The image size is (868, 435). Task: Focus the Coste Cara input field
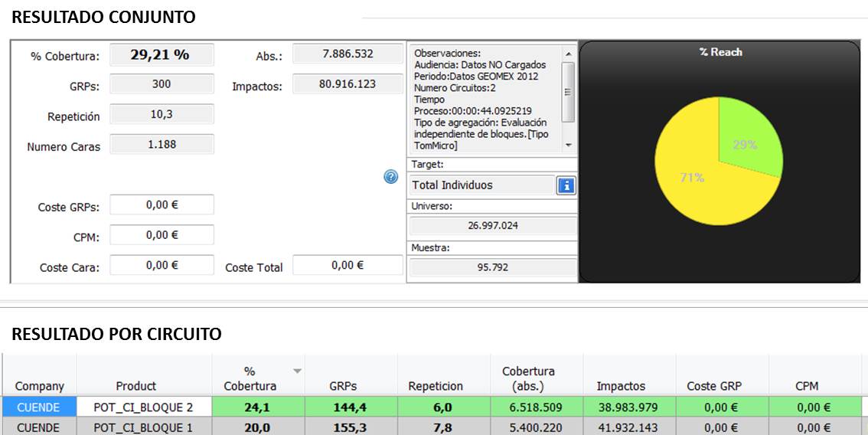(162, 265)
